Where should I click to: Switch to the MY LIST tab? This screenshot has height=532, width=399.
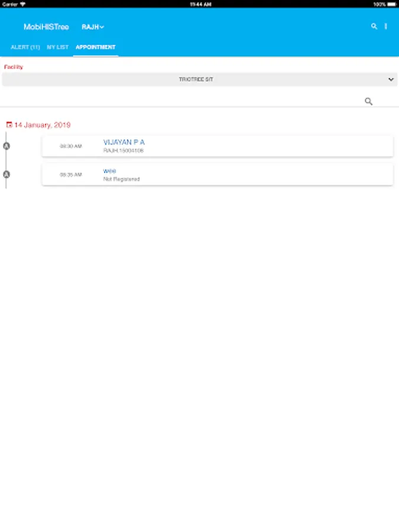(x=58, y=47)
